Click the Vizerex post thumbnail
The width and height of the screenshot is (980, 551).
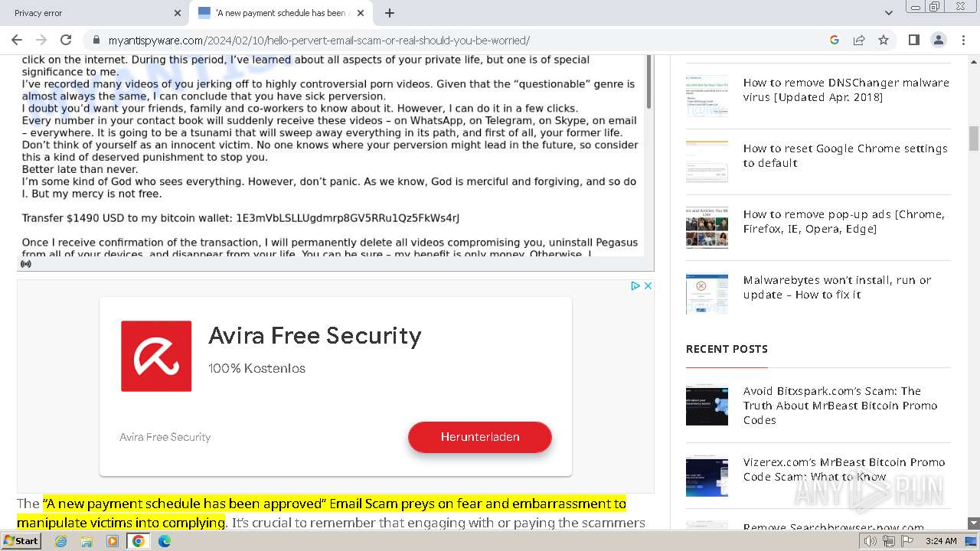click(x=707, y=476)
